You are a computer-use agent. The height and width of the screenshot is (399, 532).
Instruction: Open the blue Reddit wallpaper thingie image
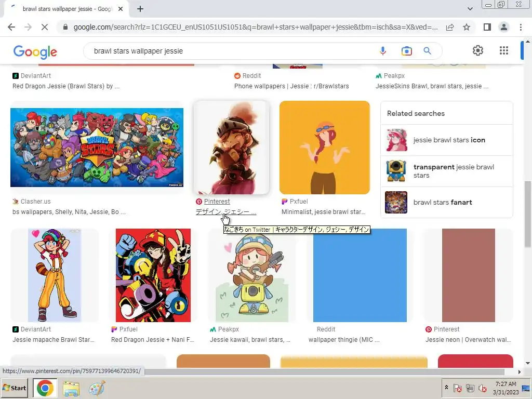[360, 275]
